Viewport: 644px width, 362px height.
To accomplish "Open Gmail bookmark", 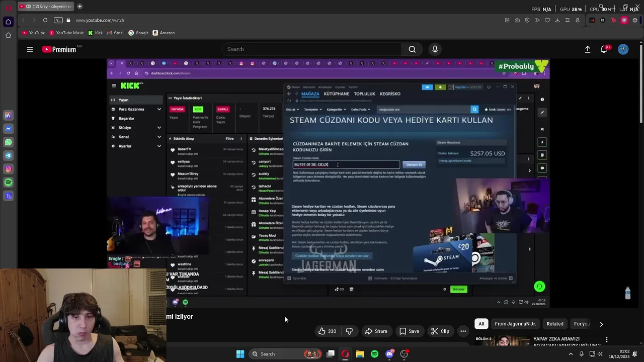I will click(x=116, y=33).
